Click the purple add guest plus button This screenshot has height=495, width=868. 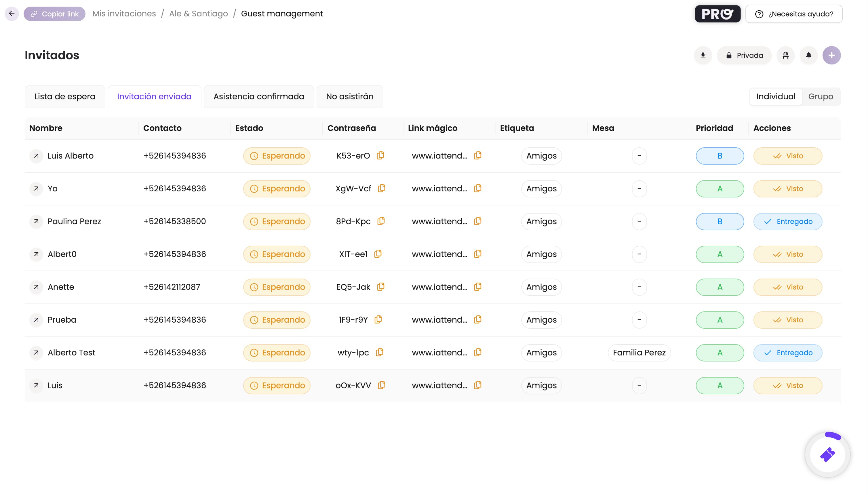[831, 56]
